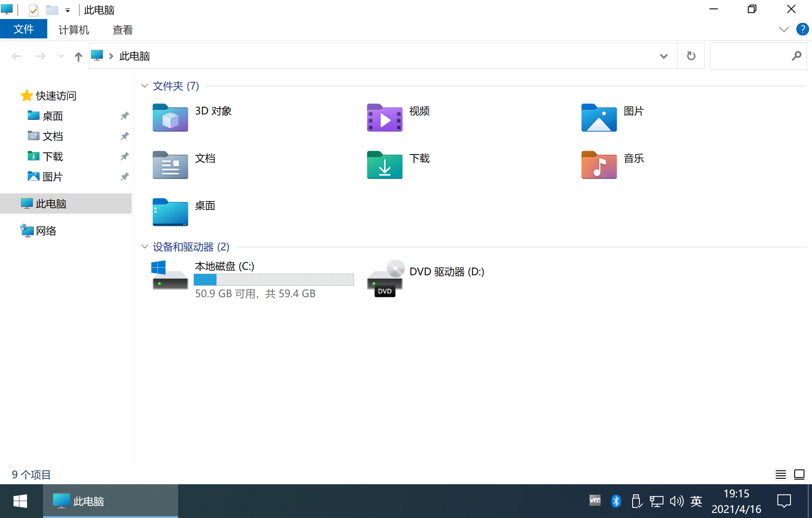812x518 pixels.
Task: Open the address bar history dropdown
Action: pyautogui.click(x=663, y=56)
